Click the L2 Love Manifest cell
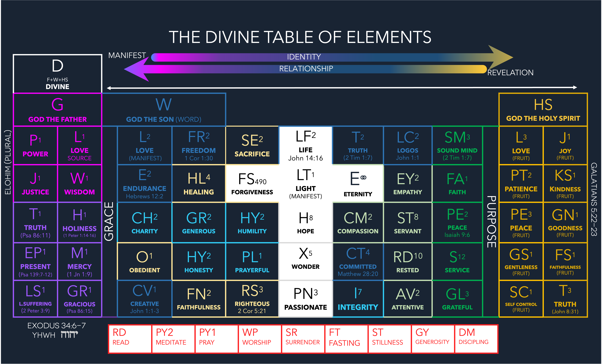 [x=145, y=145]
